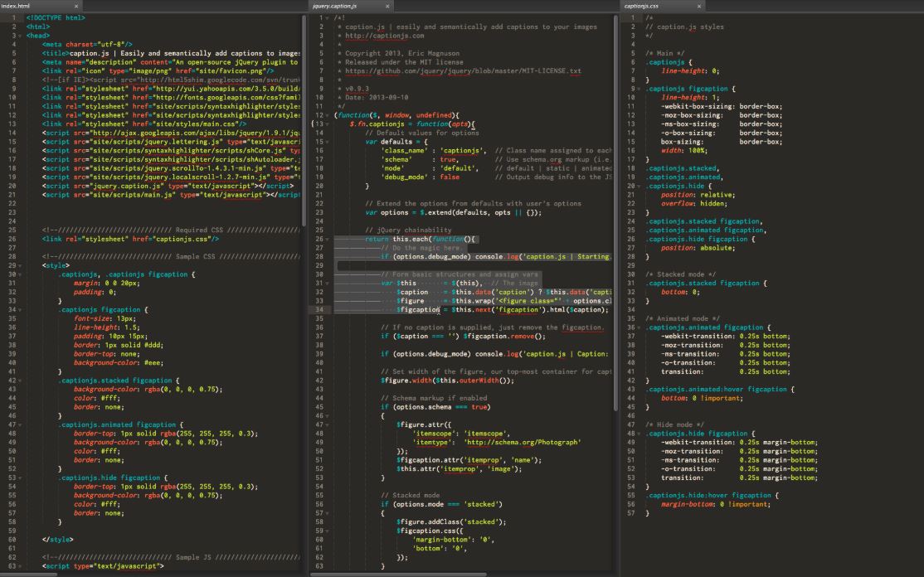The image size is (924, 577).
Task: Click '/* Animated mode */' comment
Action: 683,318
